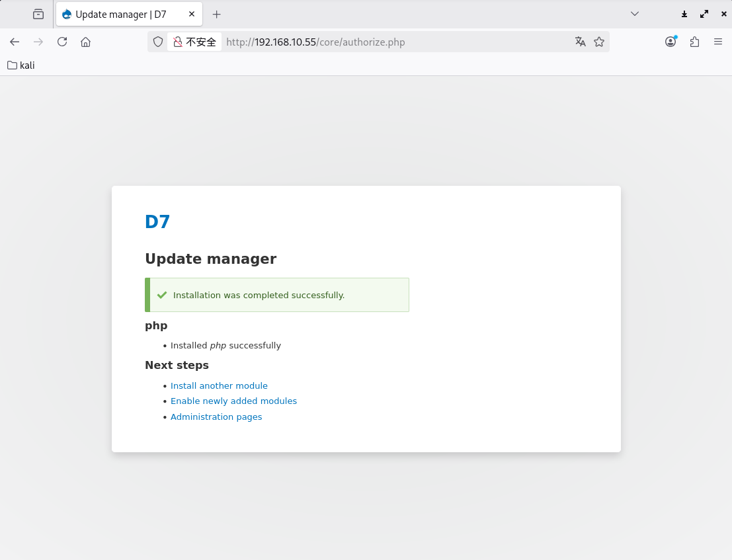732x560 pixels.
Task: Click the translate page icon
Action: click(x=581, y=42)
